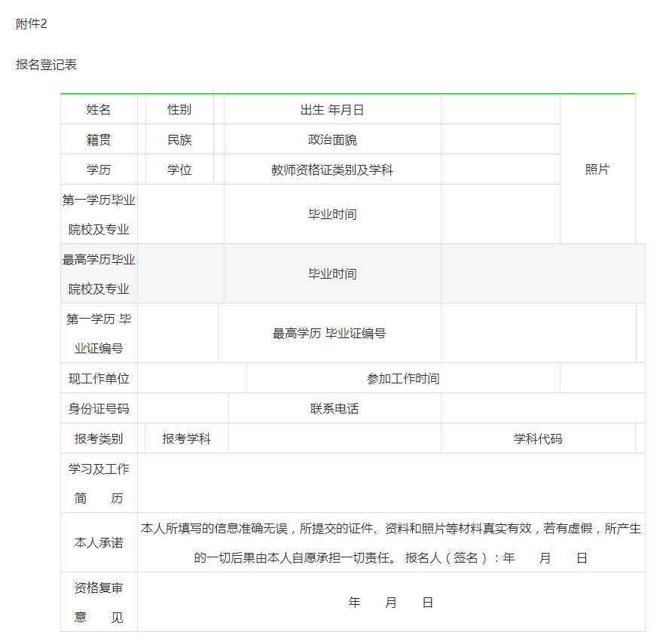Viewport: 672px width, 644px height.
Task: Click the 报考学科 cell
Action: (187, 438)
